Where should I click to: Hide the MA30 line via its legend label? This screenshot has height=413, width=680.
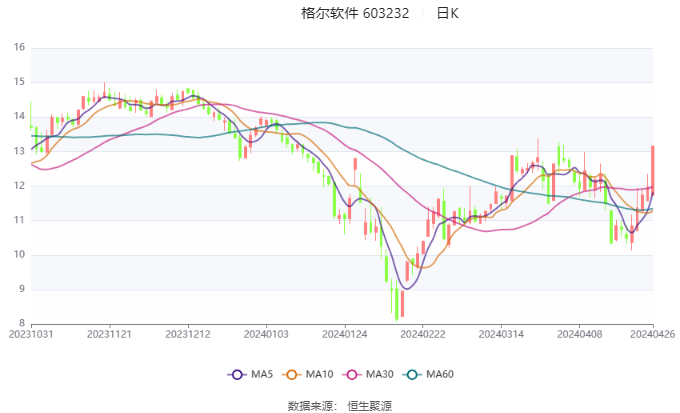point(379,374)
